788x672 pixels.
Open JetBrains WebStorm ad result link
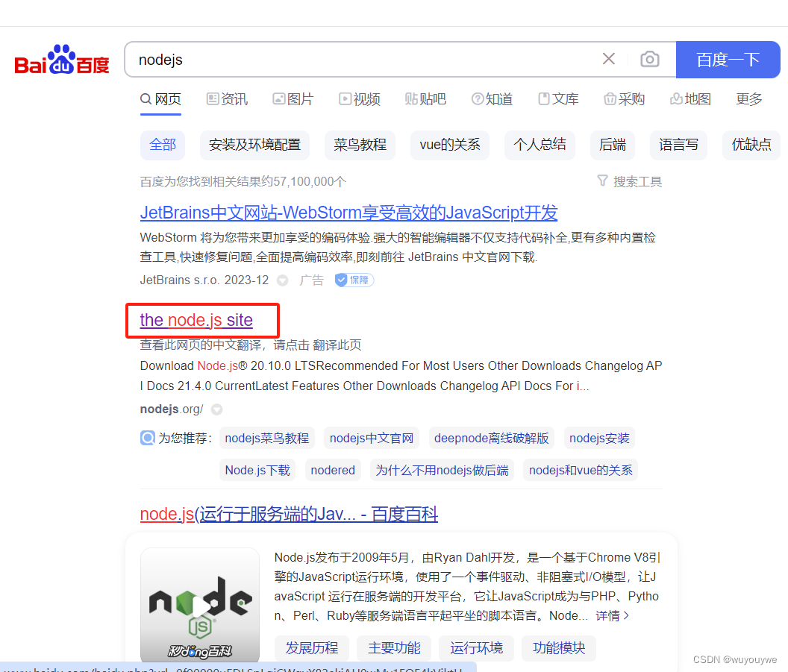coord(348,213)
